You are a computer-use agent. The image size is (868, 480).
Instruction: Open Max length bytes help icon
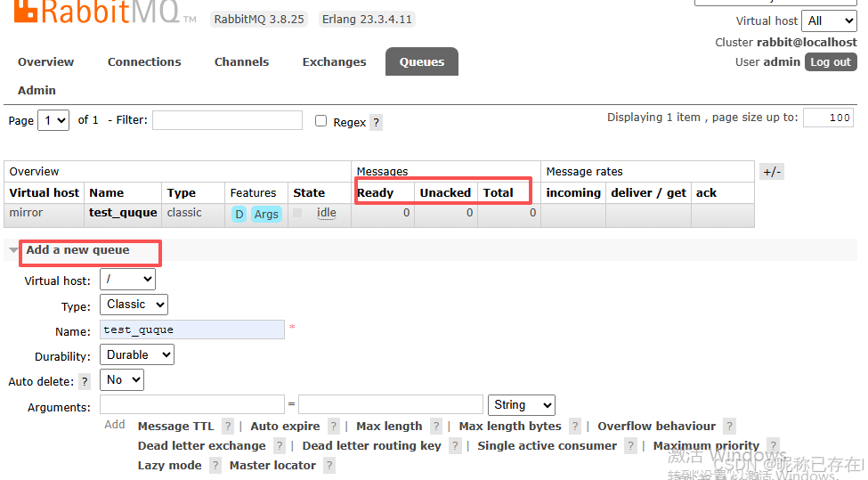click(x=575, y=427)
